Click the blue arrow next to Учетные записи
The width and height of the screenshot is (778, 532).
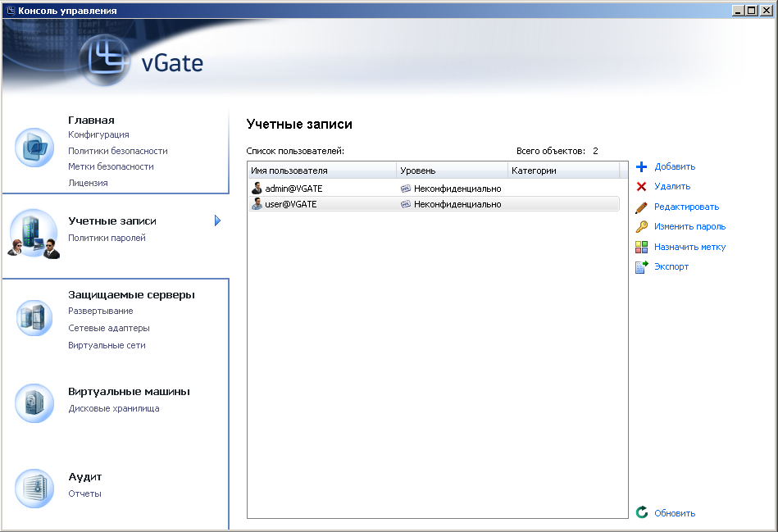(x=217, y=221)
